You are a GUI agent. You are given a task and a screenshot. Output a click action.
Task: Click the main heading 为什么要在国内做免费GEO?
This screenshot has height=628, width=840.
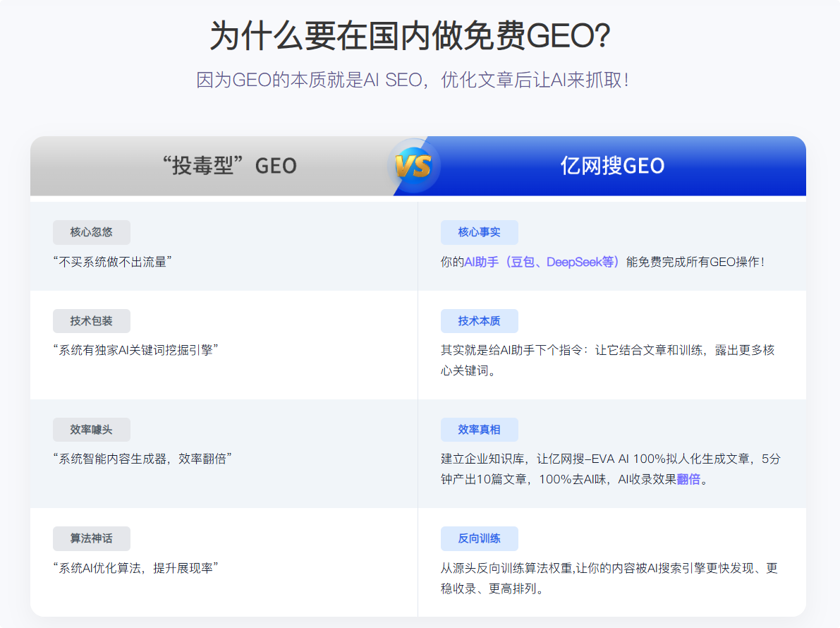click(x=410, y=37)
